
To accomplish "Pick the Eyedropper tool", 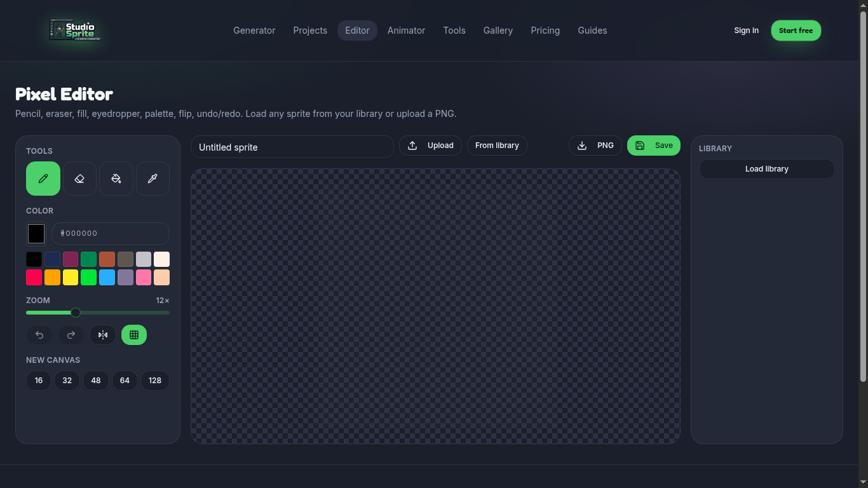I will pyautogui.click(x=153, y=179).
